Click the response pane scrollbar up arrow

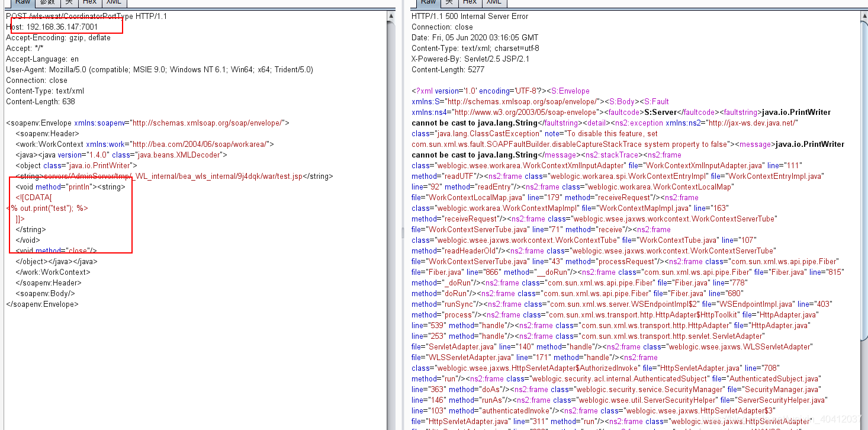[864, 15]
